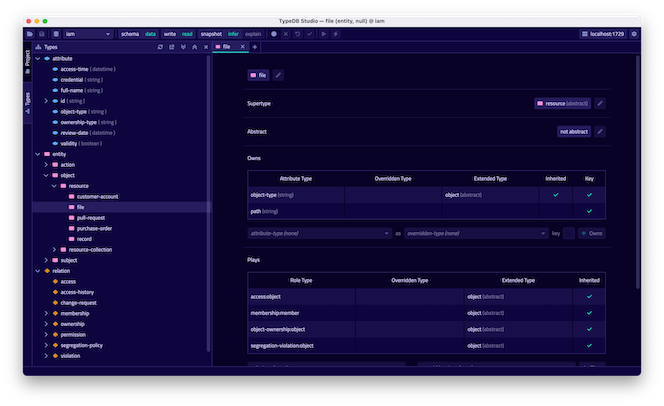Image resolution: width=664 pixels, height=406 pixels.
Task: Open the attribute-type (none) dropdown
Action: tap(320, 233)
